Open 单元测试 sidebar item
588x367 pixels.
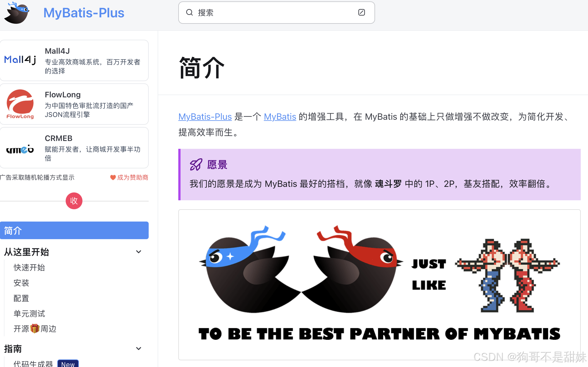coord(29,314)
